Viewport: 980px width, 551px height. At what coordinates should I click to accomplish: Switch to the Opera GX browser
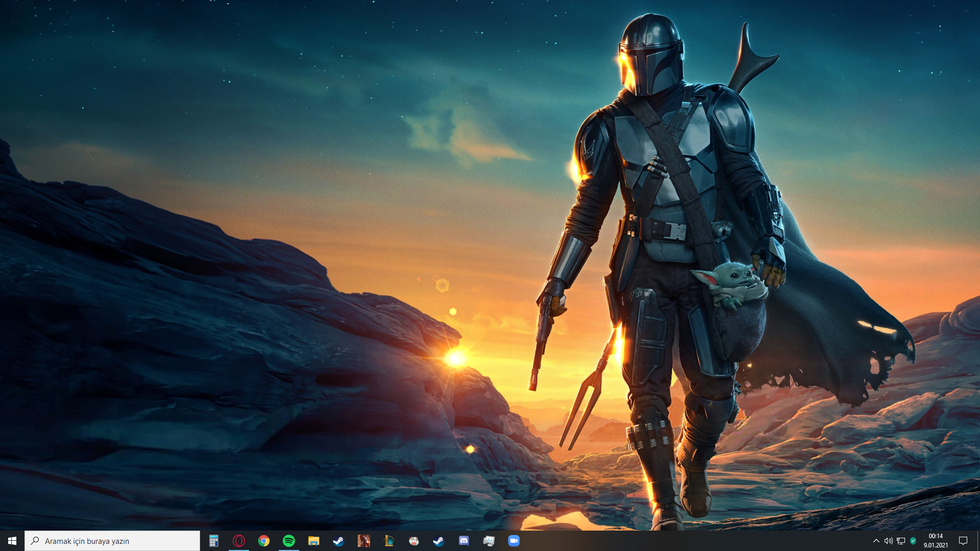238,541
